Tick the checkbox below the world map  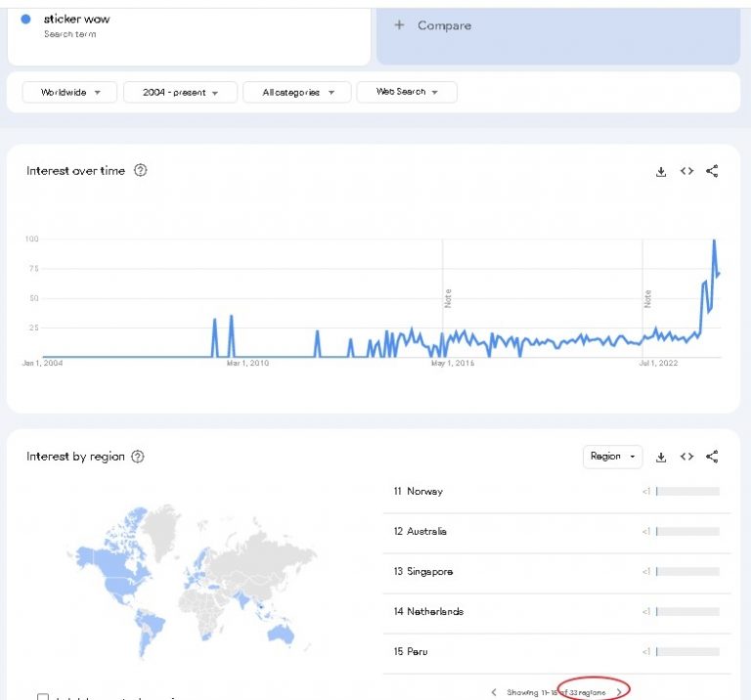click(x=43, y=697)
